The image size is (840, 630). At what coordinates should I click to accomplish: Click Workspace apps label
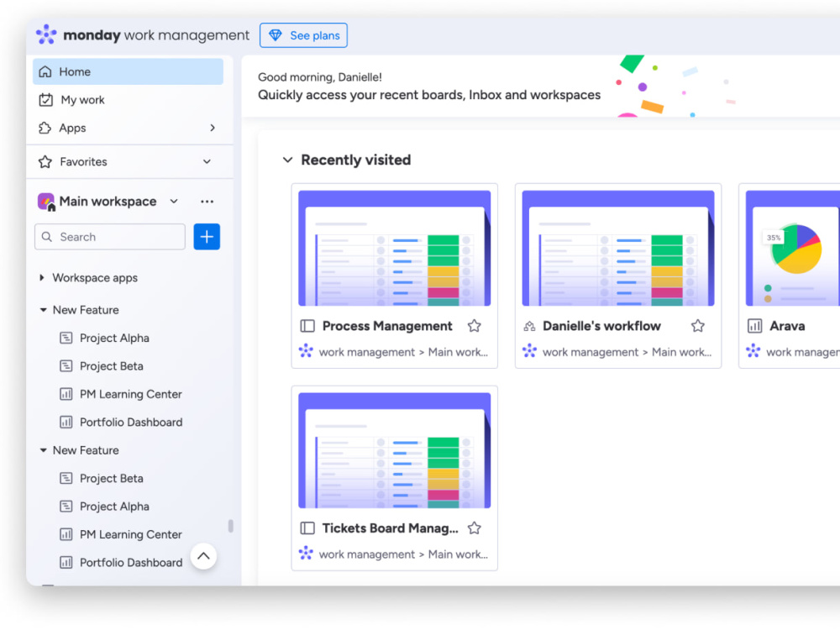[x=95, y=277]
